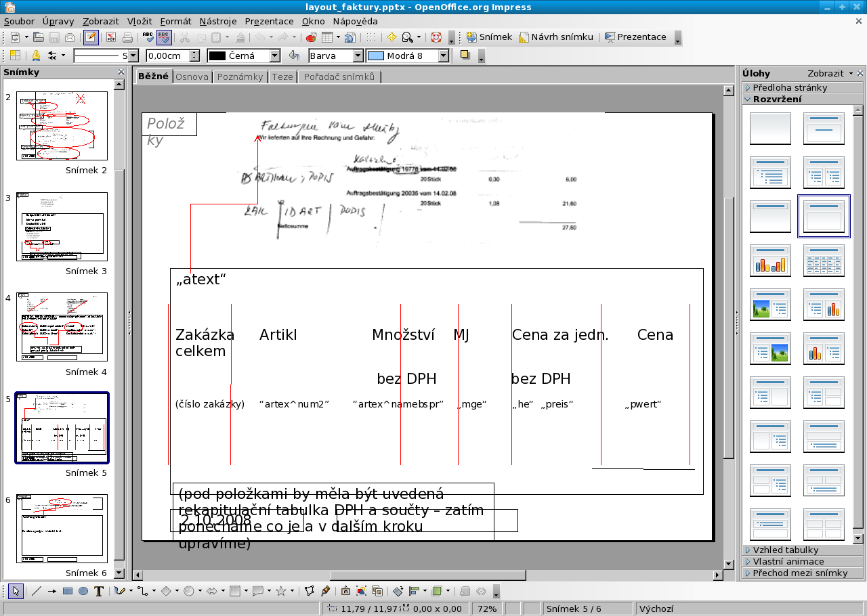Open the Formát menu
Image resolution: width=867 pixels, height=616 pixels.
point(175,21)
